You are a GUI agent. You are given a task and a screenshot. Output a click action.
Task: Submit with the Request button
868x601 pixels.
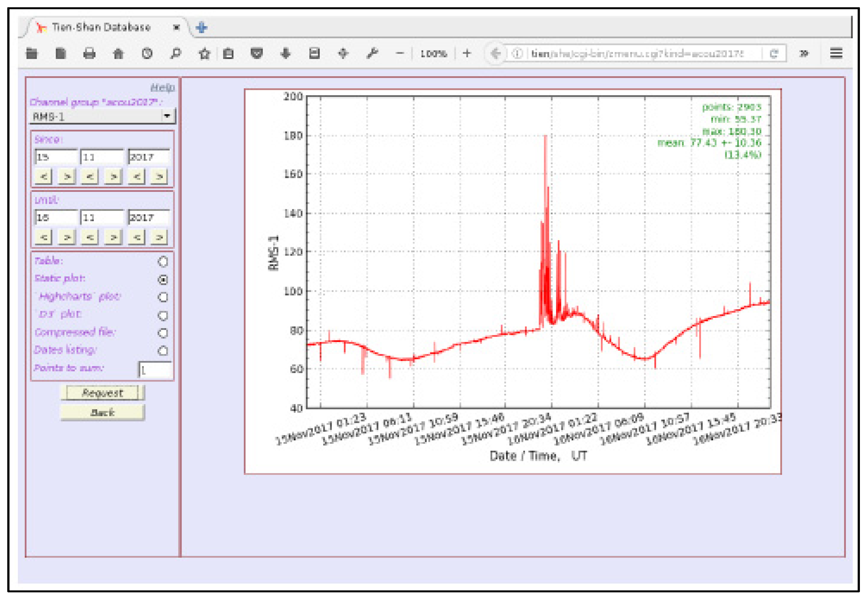[102, 393]
